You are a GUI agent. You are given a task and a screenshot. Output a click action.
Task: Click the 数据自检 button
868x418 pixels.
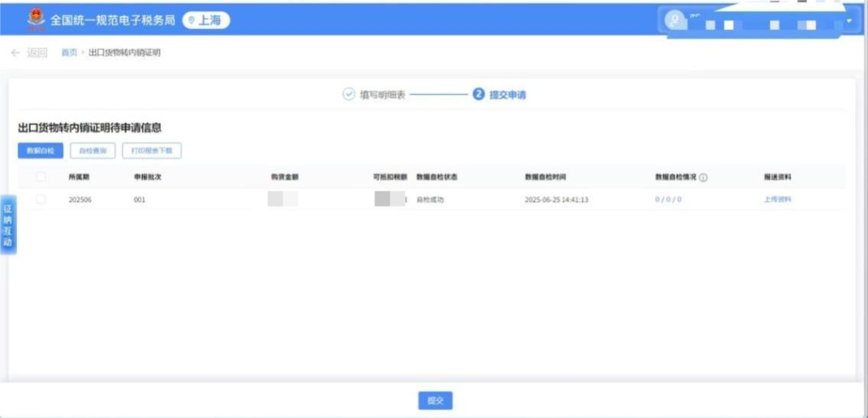[x=40, y=150]
